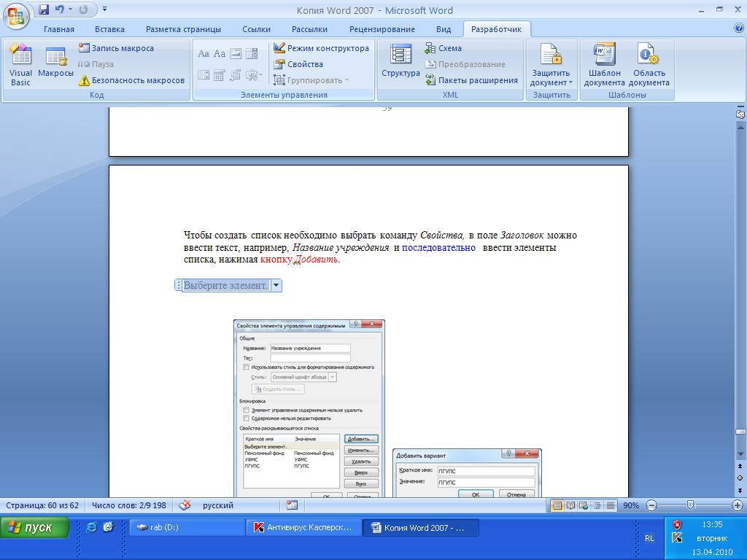Click the zoom slider handle
This screenshot has height=560, width=747.
(x=690, y=505)
